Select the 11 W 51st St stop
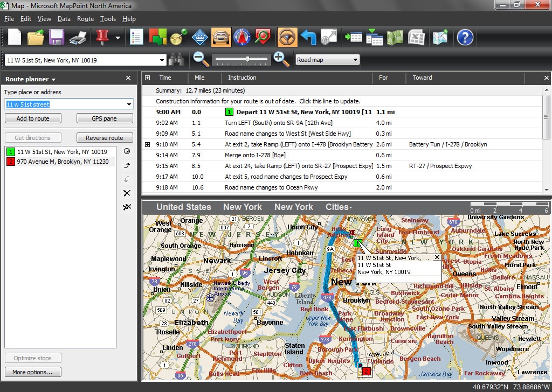 60,152
